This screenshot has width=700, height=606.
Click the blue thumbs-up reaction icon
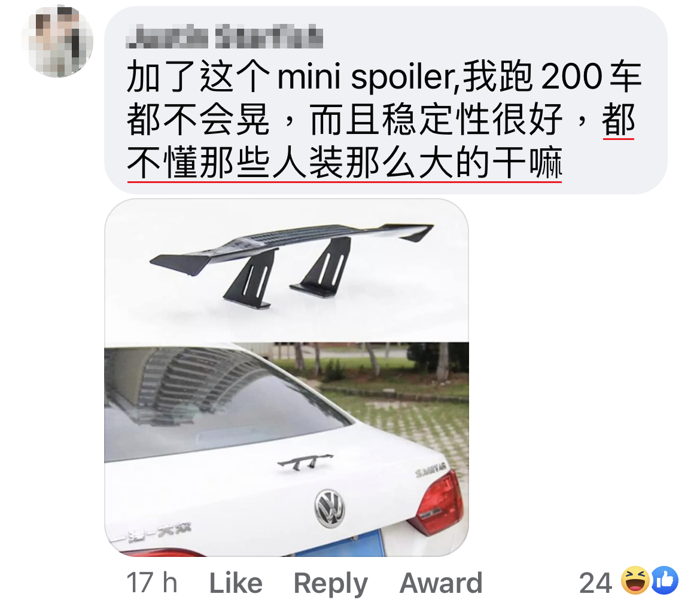pos(665,580)
